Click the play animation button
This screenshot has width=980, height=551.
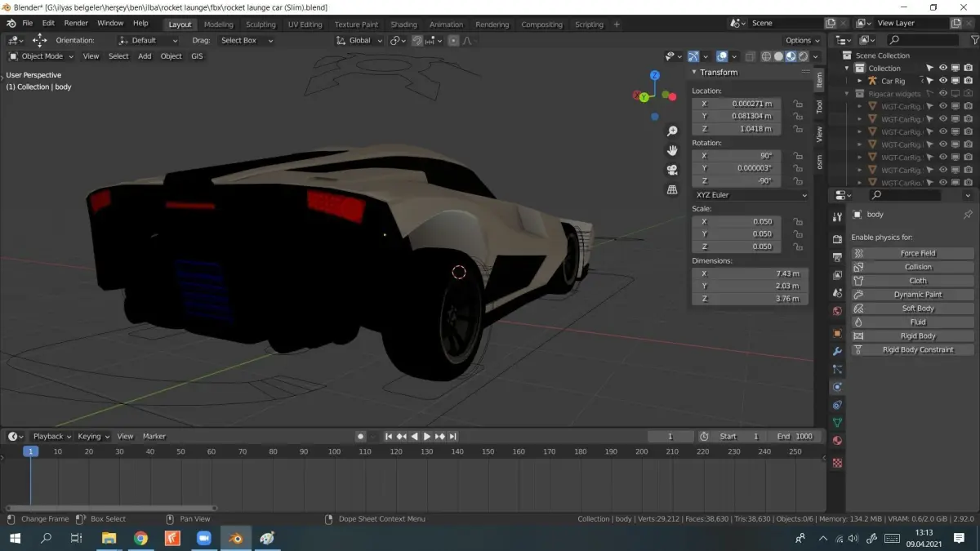click(x=427, y=436)
